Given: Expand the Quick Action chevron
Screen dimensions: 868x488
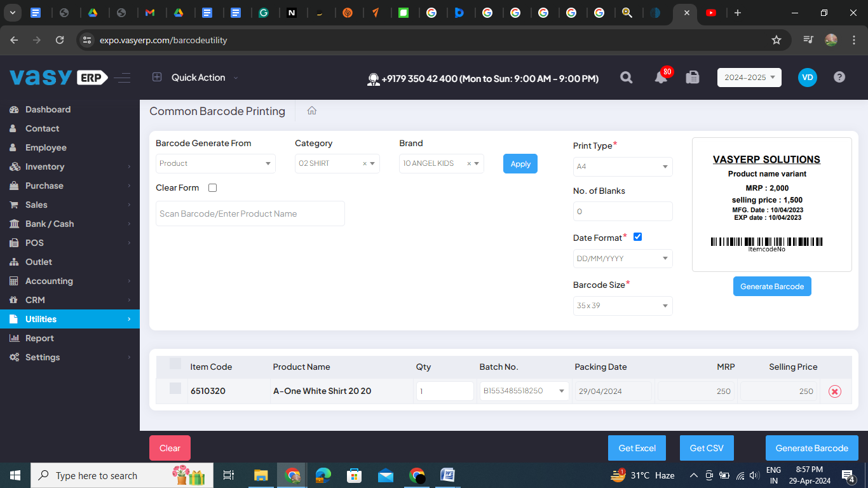Looking at the screenshot, I should point(236,78).
